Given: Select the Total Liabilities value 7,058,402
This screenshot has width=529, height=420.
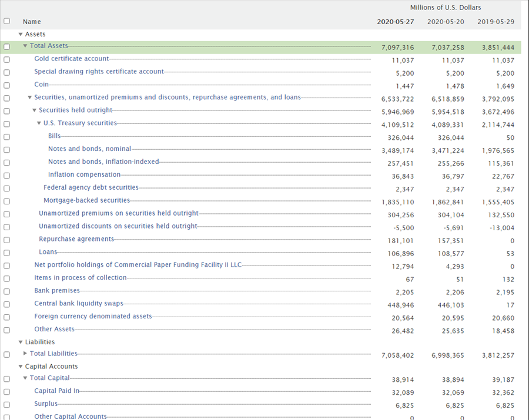Looking at the screenshot, I should coord(398,355).
